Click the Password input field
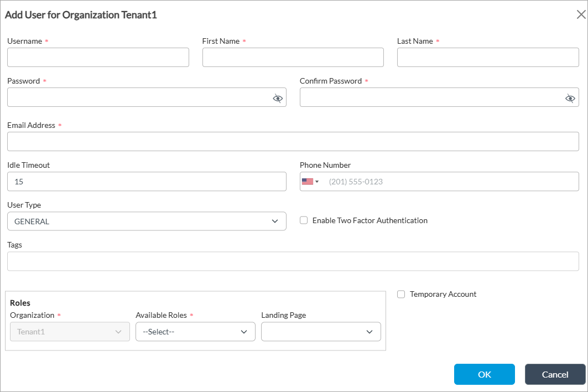 click(138, 97)
